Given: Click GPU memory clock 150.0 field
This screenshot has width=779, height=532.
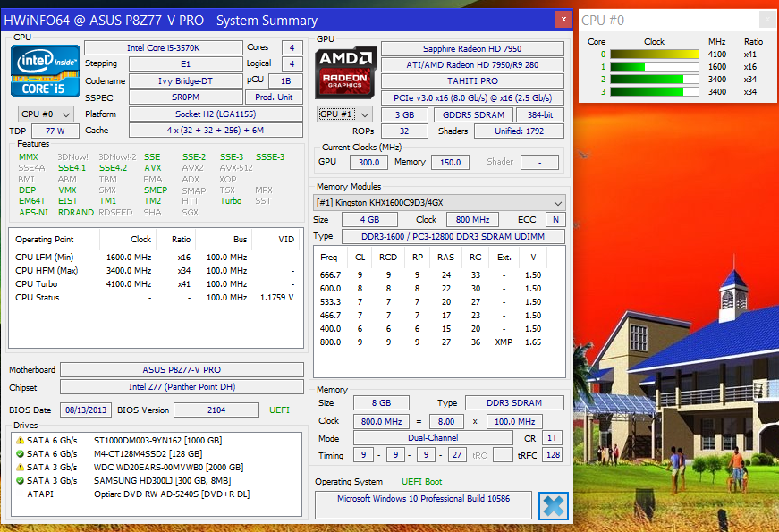Looking at the screenshot, I should click(x=450, y=163).
